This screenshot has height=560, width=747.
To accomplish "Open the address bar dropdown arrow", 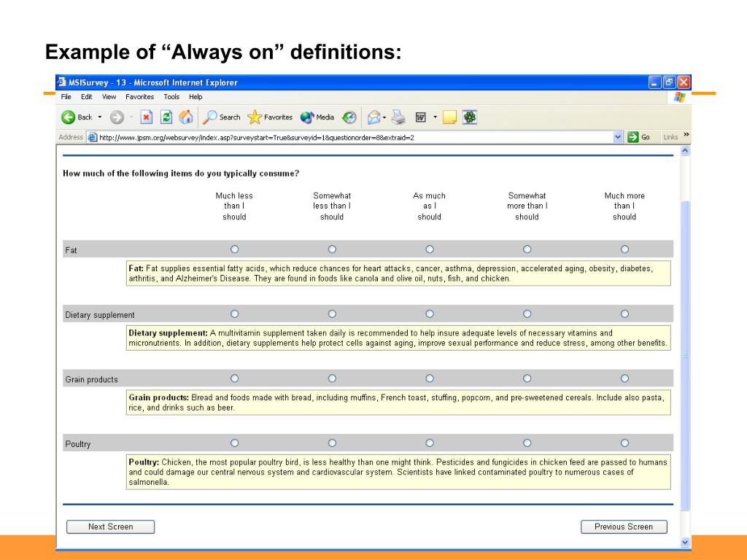I will [618, 137].
